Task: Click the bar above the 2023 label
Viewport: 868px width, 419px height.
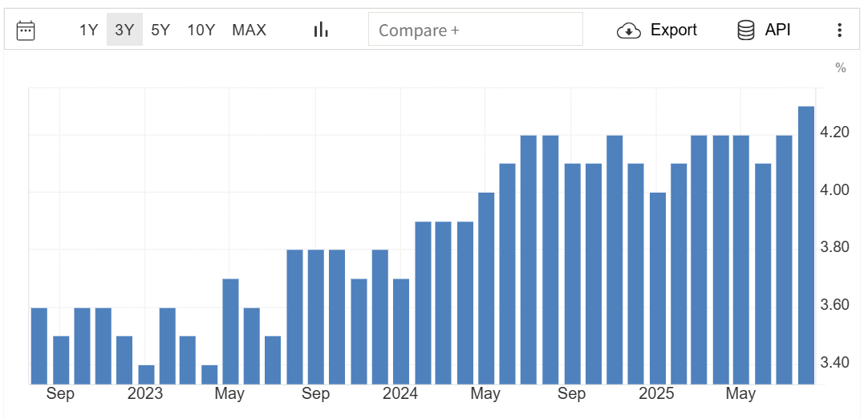Action: (146, 374)
